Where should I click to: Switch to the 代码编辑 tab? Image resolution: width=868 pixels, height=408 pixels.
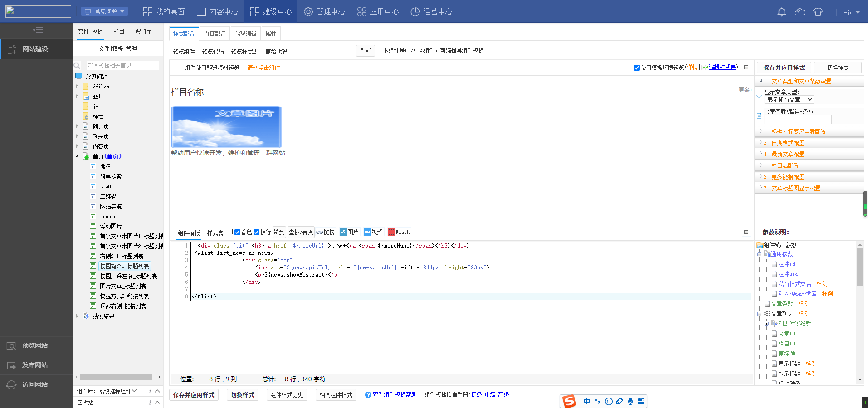(245, 34)
